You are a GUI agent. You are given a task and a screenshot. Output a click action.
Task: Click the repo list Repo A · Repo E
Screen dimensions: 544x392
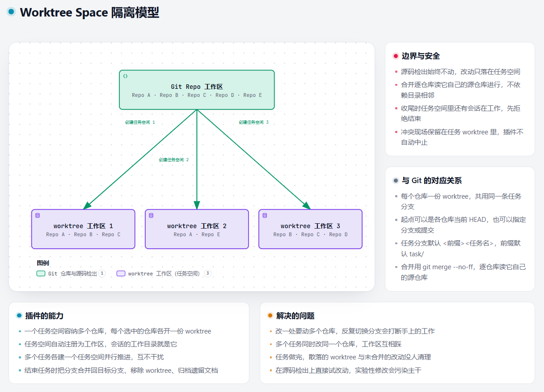(x=197, y=234)
